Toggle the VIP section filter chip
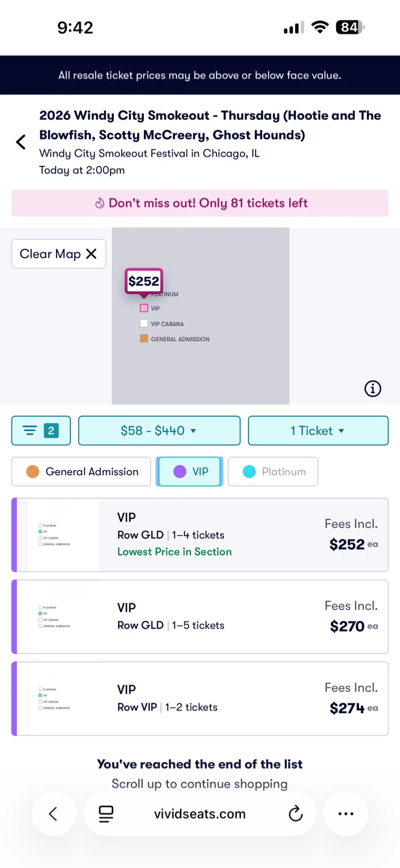The image size is (400, 868). coord(189,471)
